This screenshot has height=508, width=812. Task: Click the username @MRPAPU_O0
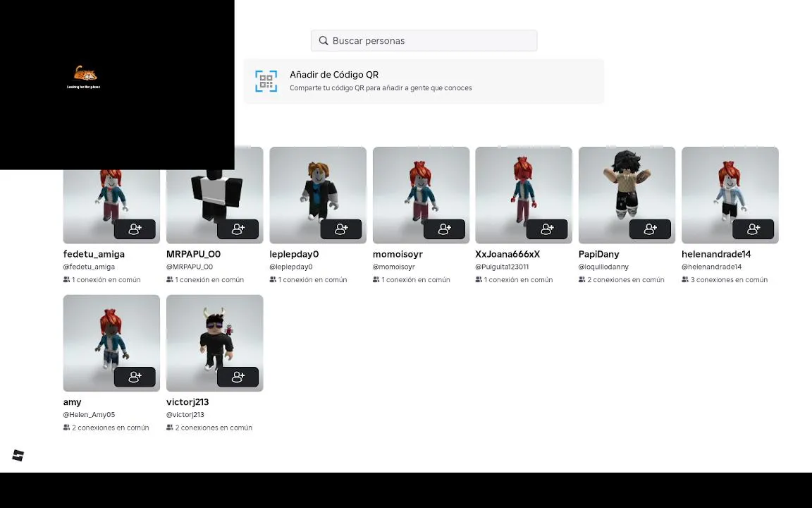click(190, 267)
